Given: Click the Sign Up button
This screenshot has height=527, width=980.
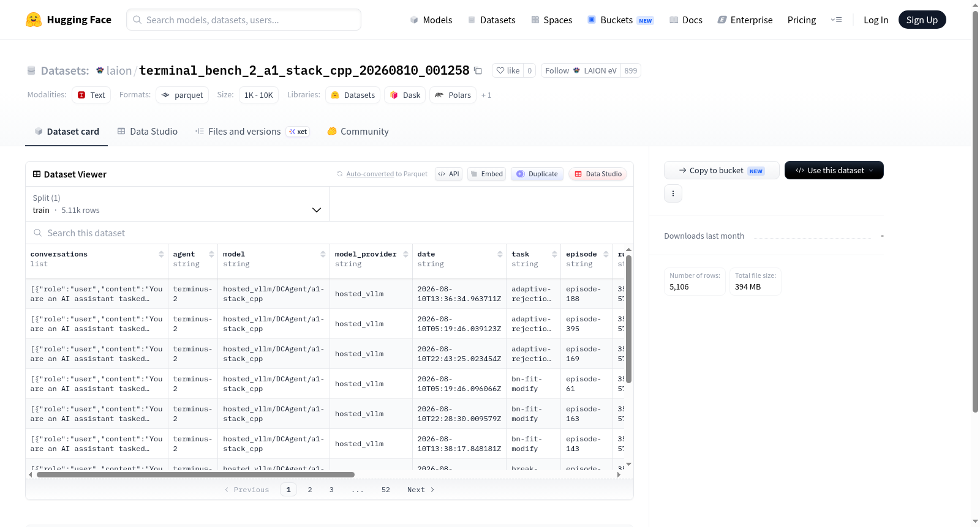Looking at the screenshot, I should (x=922, y=20).
